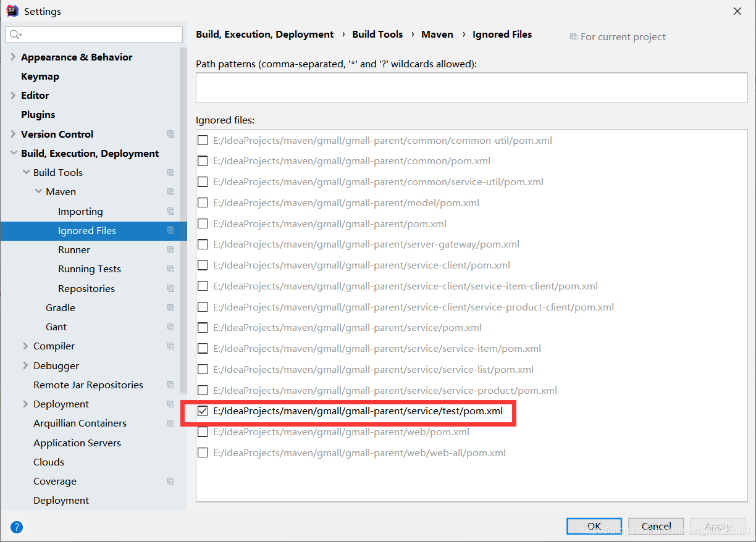Open Keymap settings
The height and width of the screenshot is (542, 756).
click(x=40, y=76)
